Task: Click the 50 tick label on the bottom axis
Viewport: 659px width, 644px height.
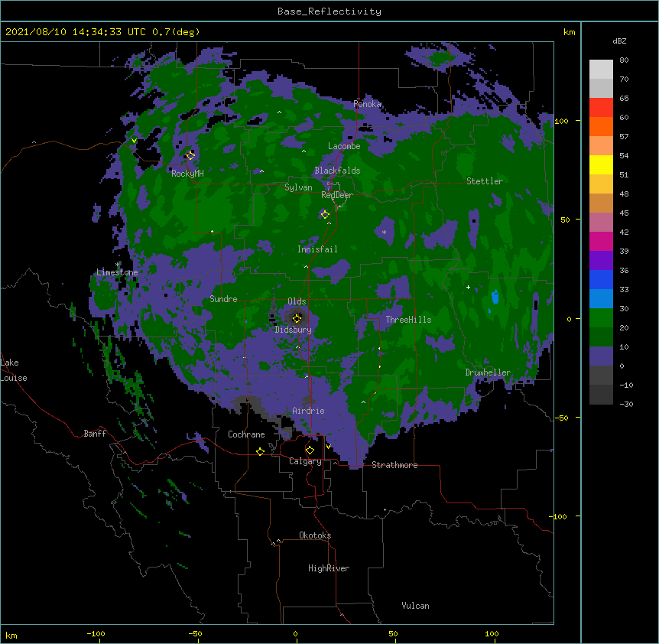Action: (394, 634)
